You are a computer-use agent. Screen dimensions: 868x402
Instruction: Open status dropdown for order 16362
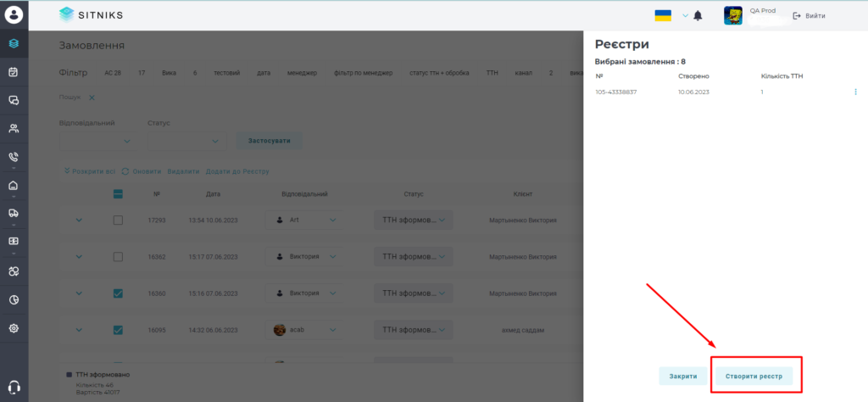coord(414,256)
